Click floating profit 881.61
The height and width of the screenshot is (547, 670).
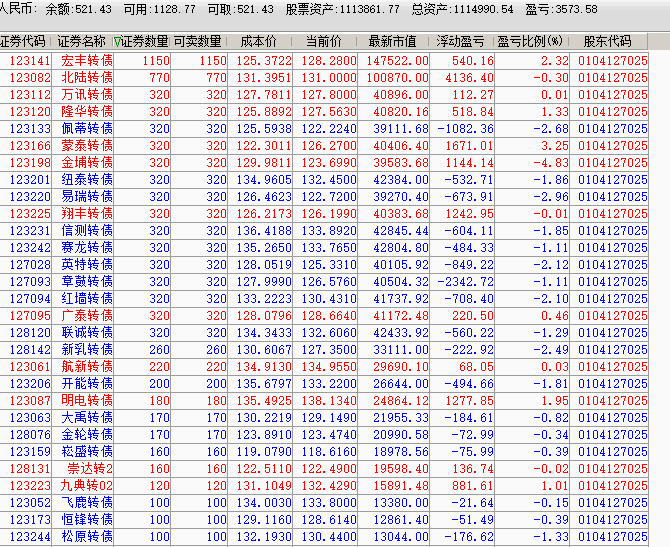click(x=473, y=485)
